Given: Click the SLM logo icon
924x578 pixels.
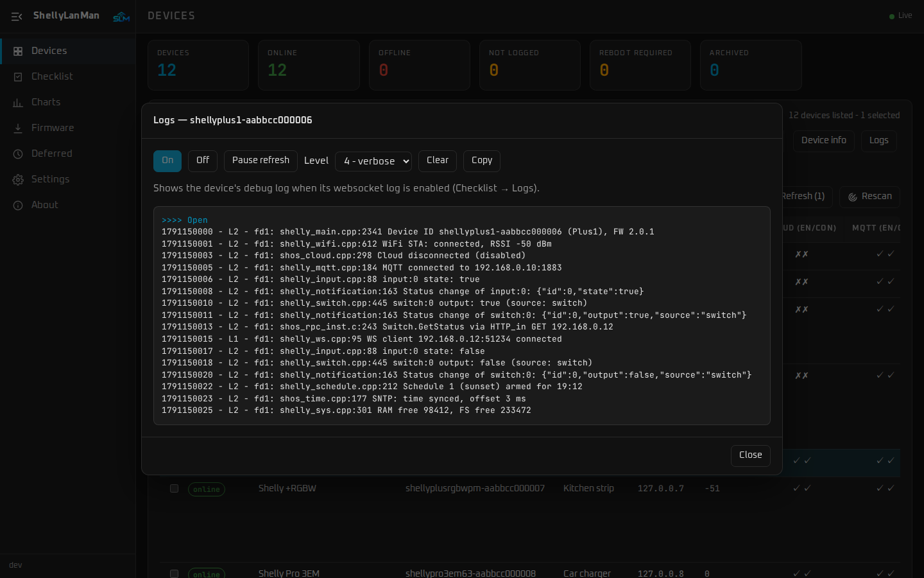Looking at the screenshot, I should [x=121, y=17].
